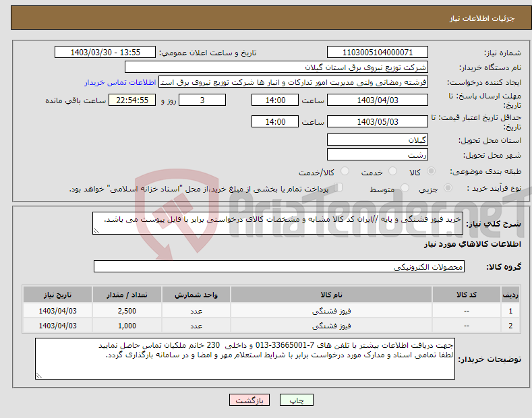532x418 pixels.
Task: Click the عدد unit cell in row 1
Action: (x=196, y=310)
